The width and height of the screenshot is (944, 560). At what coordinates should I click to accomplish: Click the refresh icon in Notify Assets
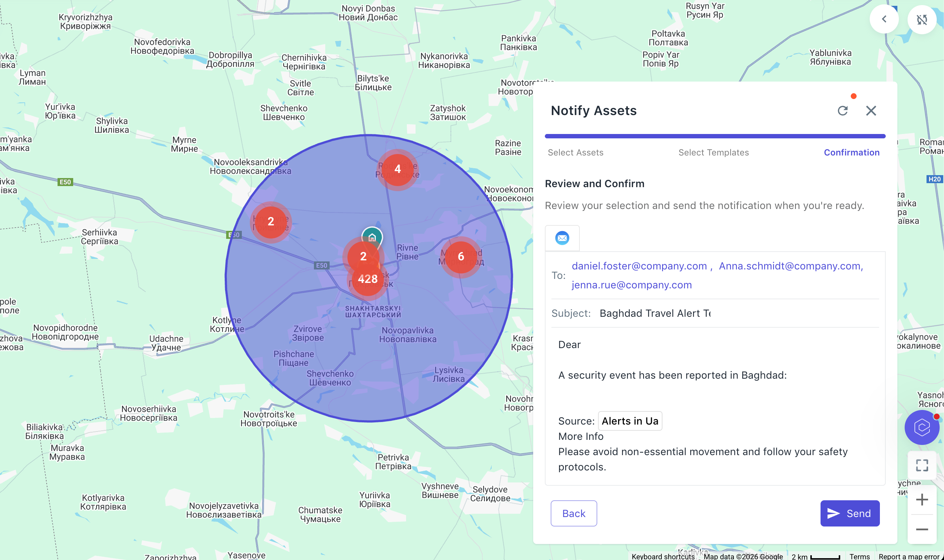pos(842,111)
